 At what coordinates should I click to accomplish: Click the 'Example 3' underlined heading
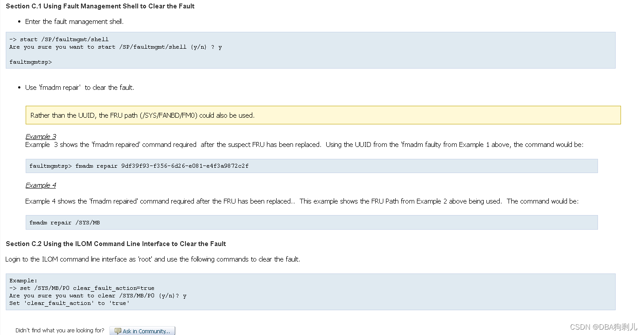click(x=41, y=136)
